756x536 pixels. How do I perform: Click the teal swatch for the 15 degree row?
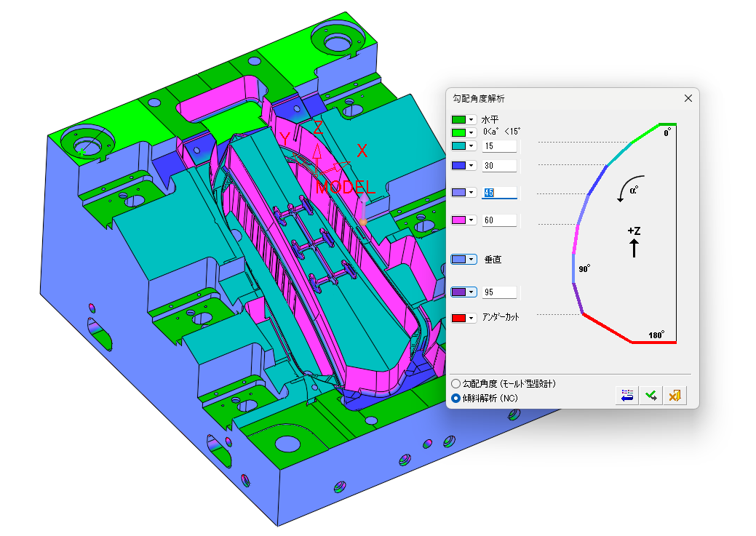click(458, 145)
